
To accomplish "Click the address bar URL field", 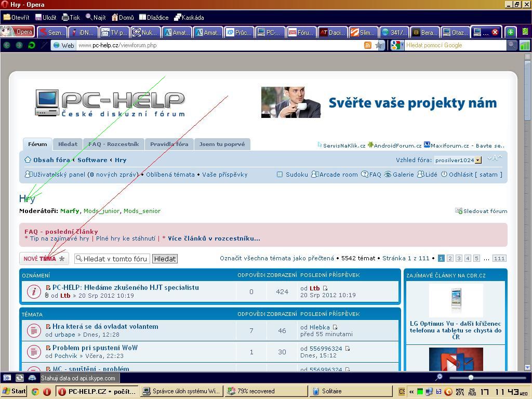I will coord(219,45).
